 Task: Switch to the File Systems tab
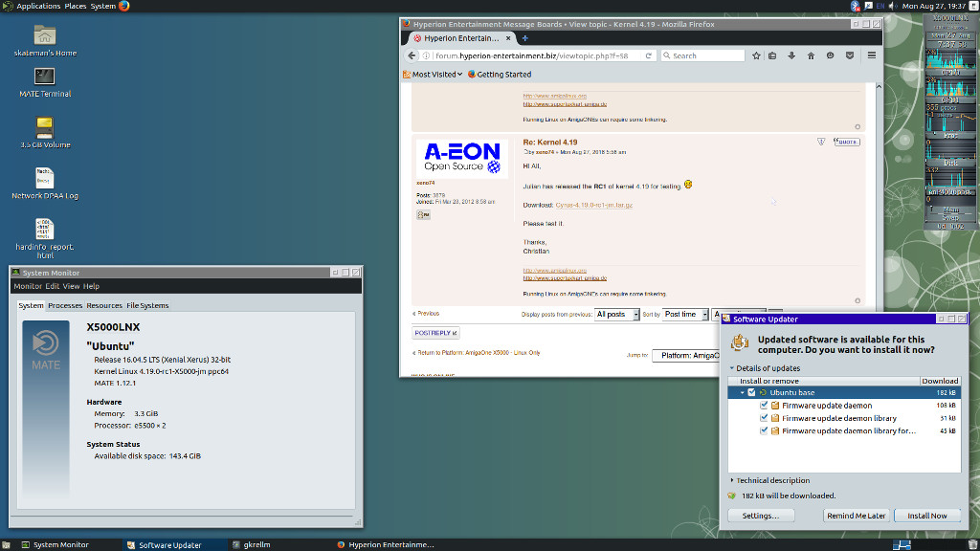pos(147,305)
